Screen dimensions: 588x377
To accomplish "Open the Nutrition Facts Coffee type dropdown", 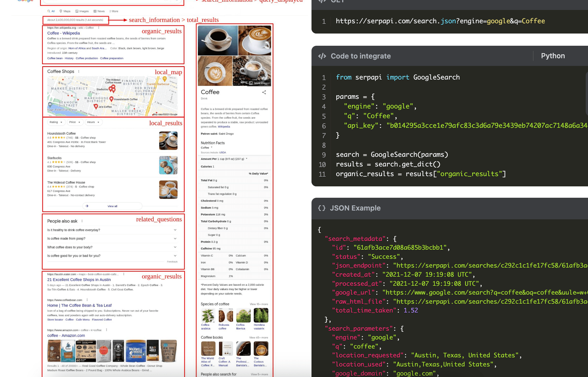I will point(207,148).
